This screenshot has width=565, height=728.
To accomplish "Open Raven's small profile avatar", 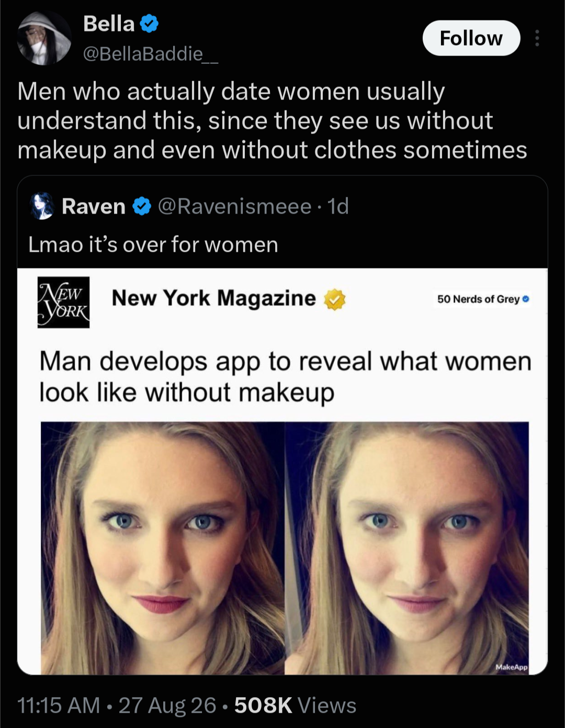I will pyautogui.click(x=42, y=206).
